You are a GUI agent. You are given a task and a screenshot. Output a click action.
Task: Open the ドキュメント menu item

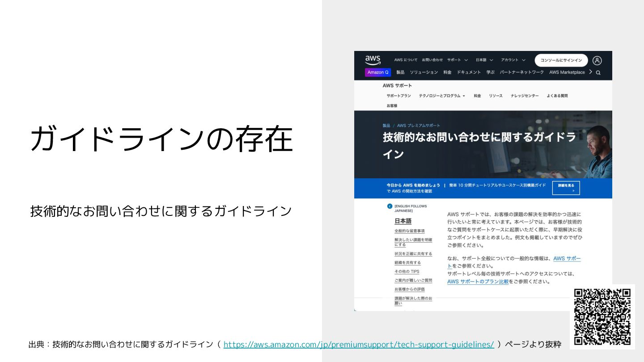click(x=469, y=72)
